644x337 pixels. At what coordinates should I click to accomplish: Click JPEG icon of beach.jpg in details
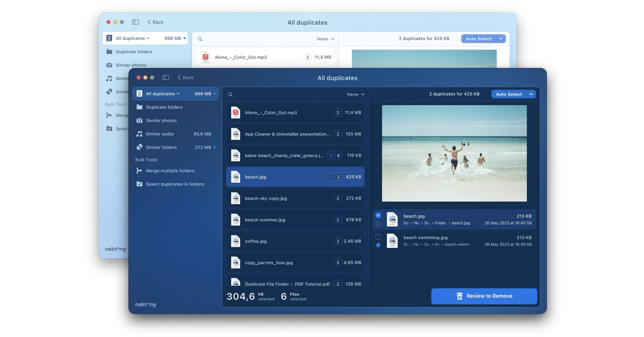coord(392,219)
